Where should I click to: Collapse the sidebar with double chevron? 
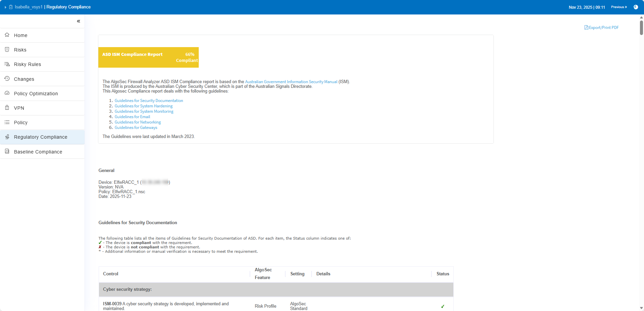pyautogui.click(x=78, y=21)
